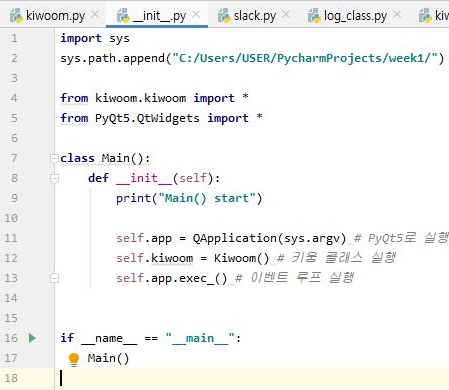This screenshot has width=449, height=390.
Task: Click the 'if' keyword on line 16
Action: coord(67,338)
